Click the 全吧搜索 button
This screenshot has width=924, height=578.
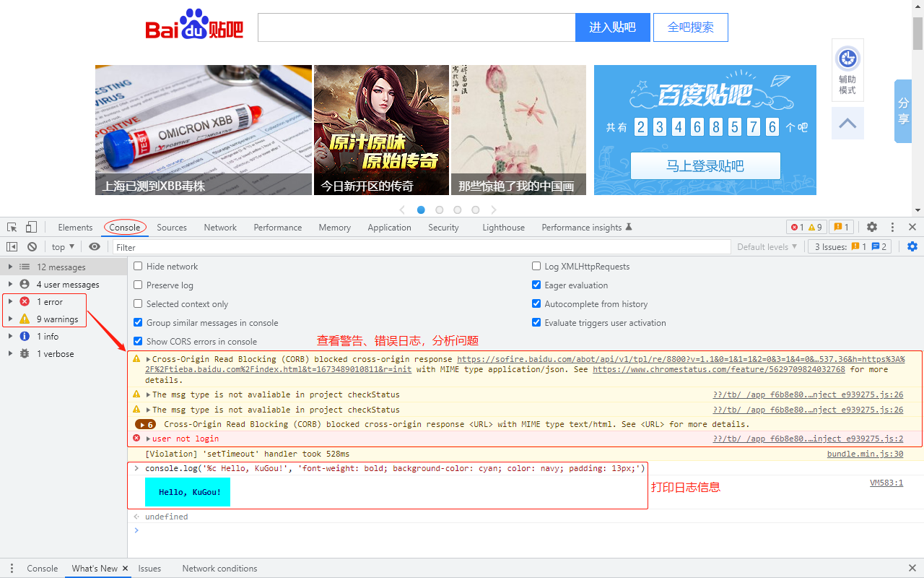click(691, 27)
